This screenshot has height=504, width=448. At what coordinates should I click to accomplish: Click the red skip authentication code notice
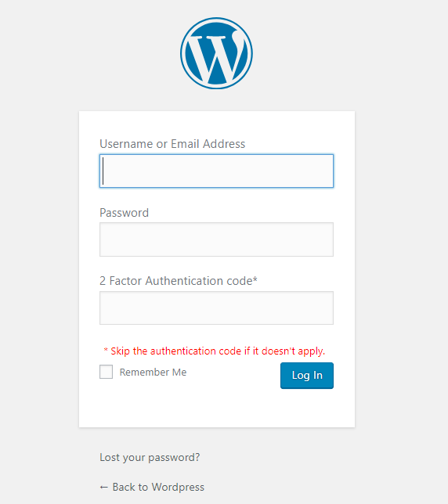tap(214, 351)
